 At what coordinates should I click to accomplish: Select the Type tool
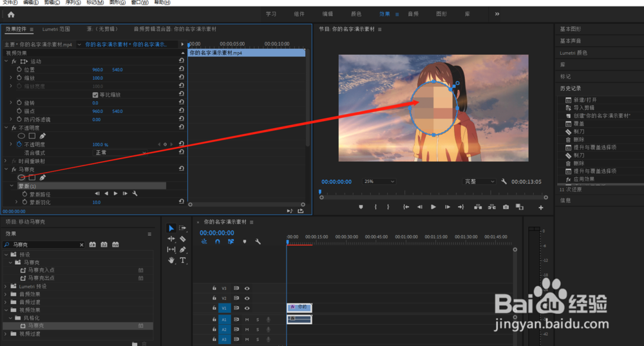point(183,260)
